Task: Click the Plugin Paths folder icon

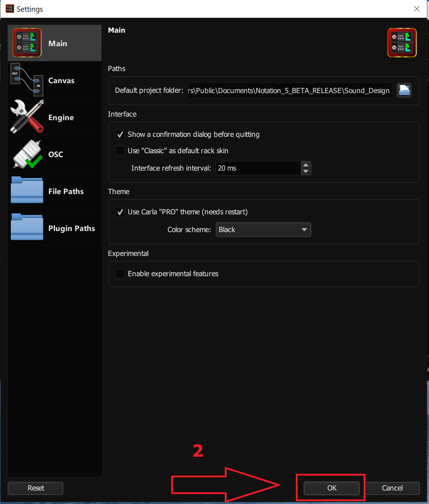Action: (x=27, y=227)
